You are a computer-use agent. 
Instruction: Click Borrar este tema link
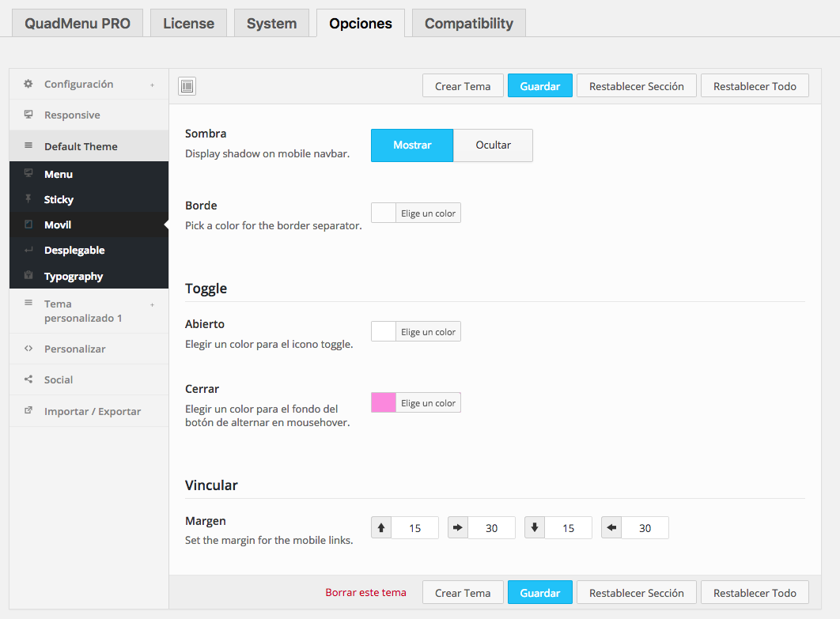(x=365, y=591)
